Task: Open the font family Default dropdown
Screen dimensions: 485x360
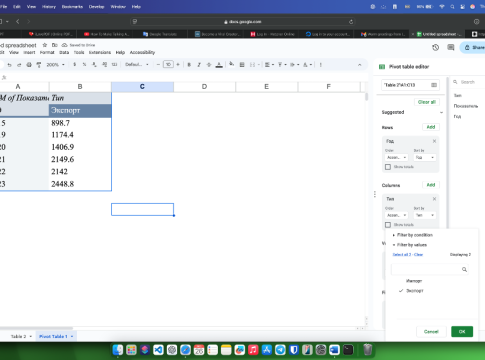Action: coord(137,65)
